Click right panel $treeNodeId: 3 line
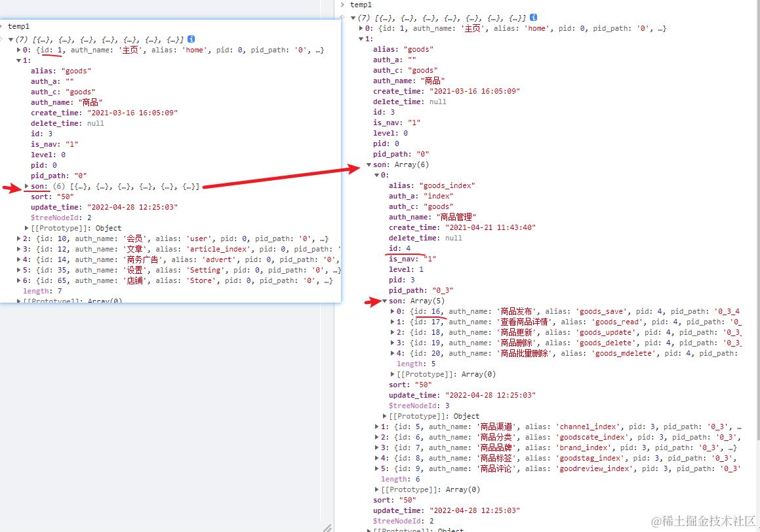 [419, 406]
